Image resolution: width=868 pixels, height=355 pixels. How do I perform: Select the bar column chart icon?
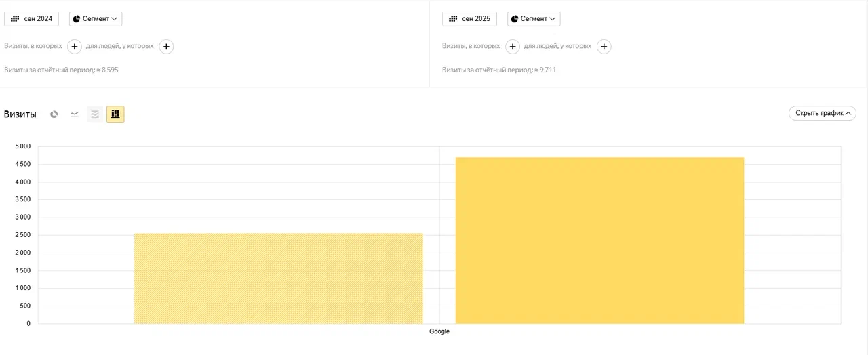115,114
